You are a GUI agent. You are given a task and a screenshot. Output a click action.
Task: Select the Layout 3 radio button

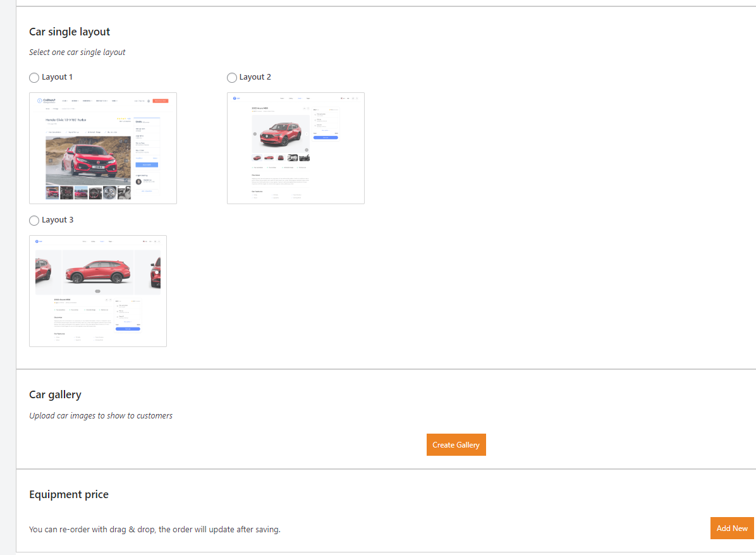pyautogui.click(x=34, y=221)
